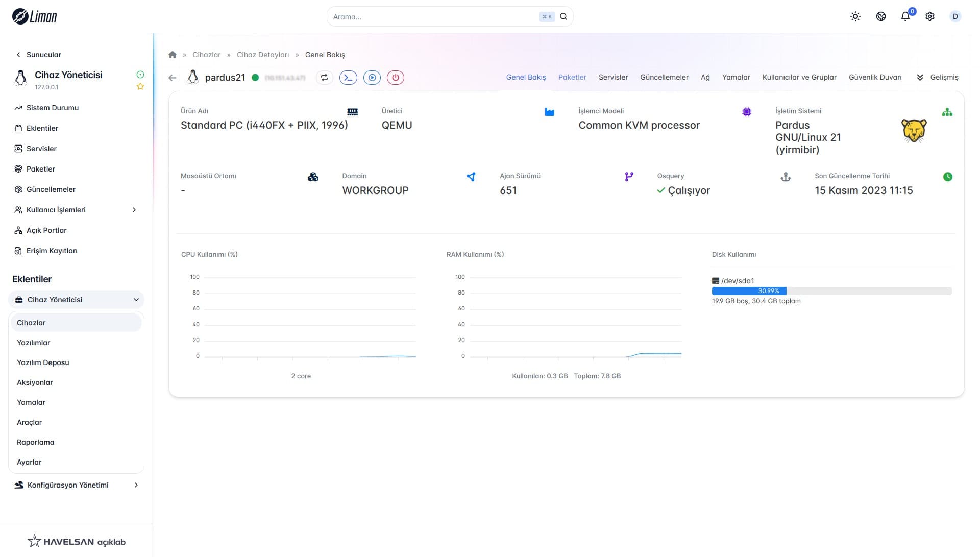Open the settings gear in the top bar
This screenshot has height=557, width=980.
tap(930, 16)
